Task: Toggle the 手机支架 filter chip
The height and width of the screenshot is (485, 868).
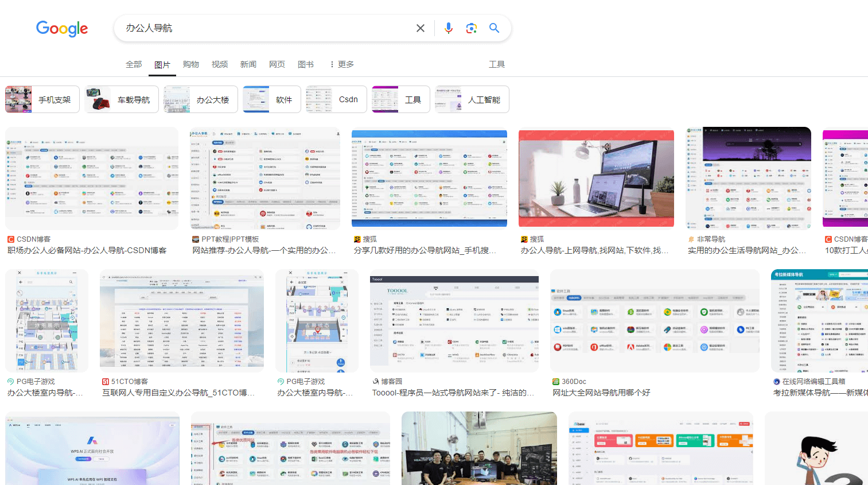Action: [42, 99]
